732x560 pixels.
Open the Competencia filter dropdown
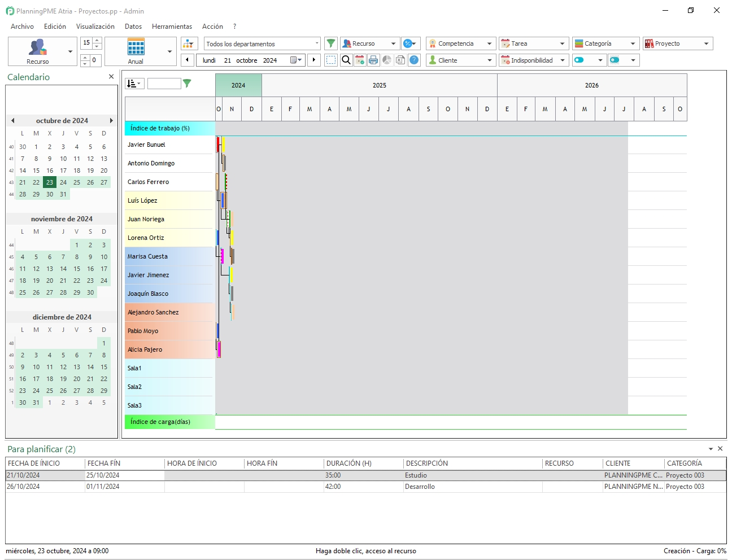(x=461, y=43)
